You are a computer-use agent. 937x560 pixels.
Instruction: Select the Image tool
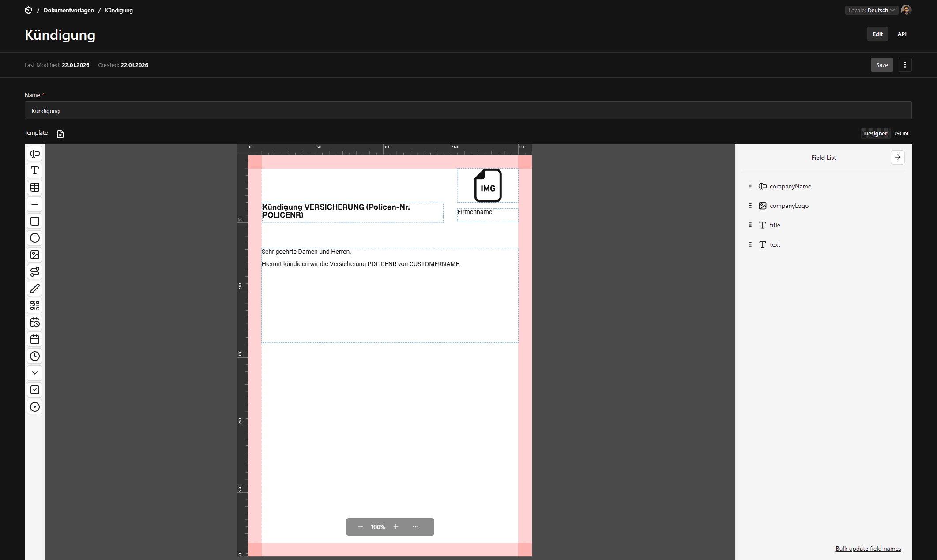click(x=35, y=255)
